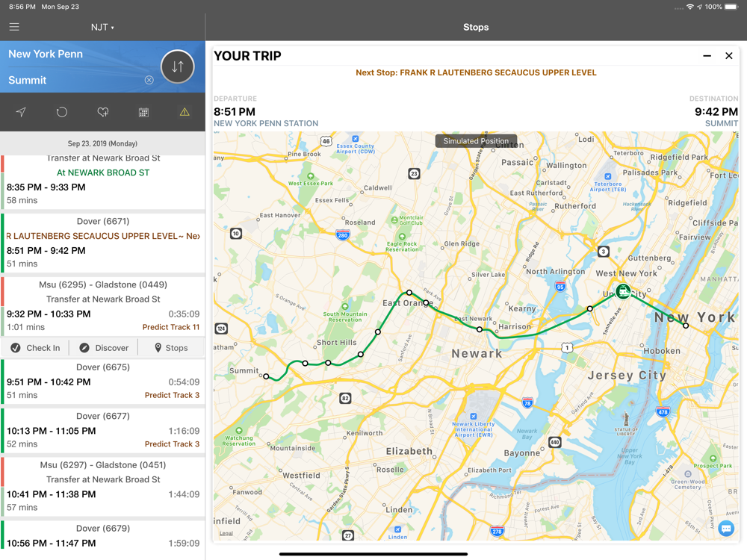Viewport: 747px width, 560px height.
Task: Tap the location arrow icon
Action: 20,112
